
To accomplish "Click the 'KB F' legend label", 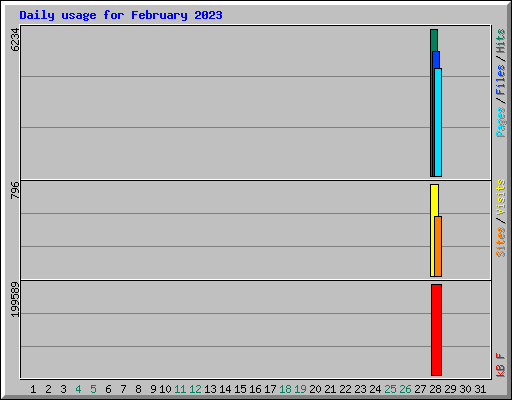I will (500, 365).
